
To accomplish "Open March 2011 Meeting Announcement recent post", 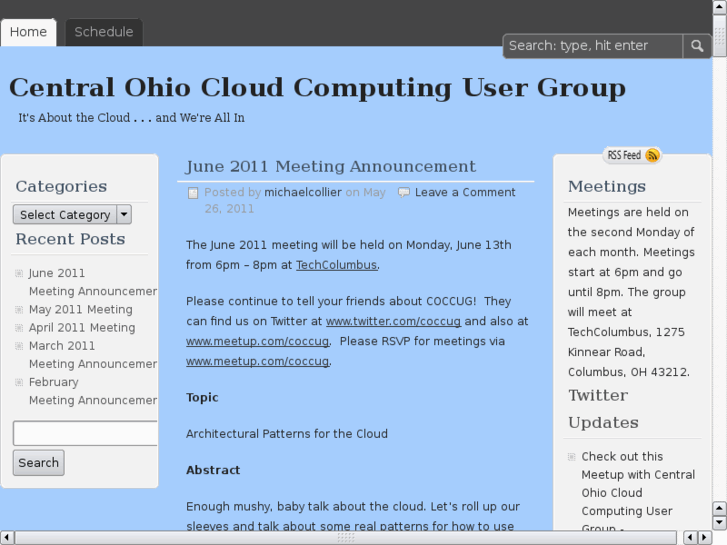I will pos(93,355).
